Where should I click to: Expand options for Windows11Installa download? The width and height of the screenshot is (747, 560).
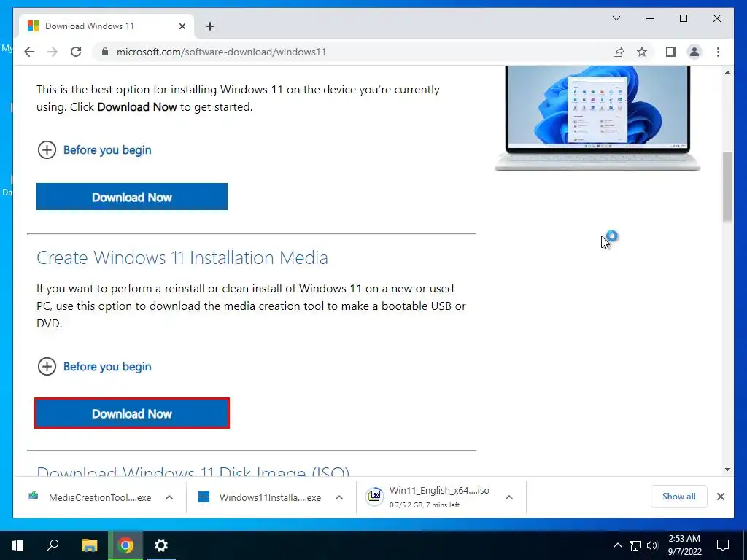pyautogui.click(x=339, y=497)
